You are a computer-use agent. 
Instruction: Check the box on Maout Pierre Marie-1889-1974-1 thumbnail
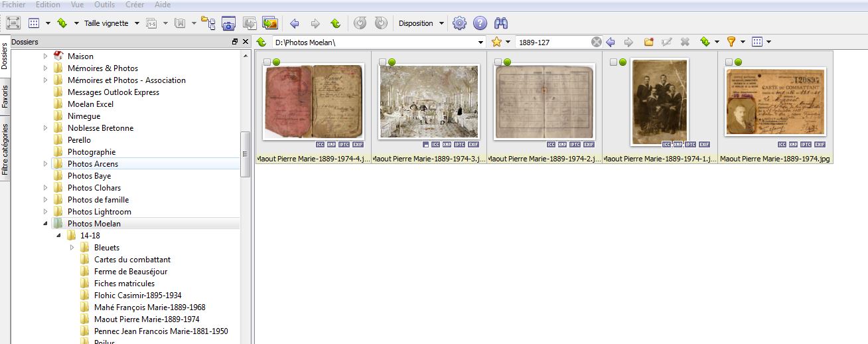tap(613, 62)
